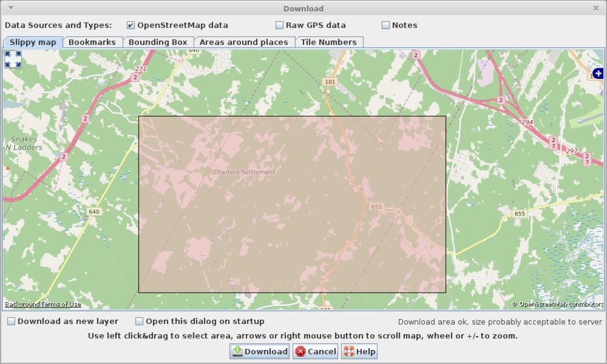Image resolution: width=607 pixels, height=364 pixels.
Task: Enable the Raw GPS data checkbox
Action: click(x=279, y=25)
